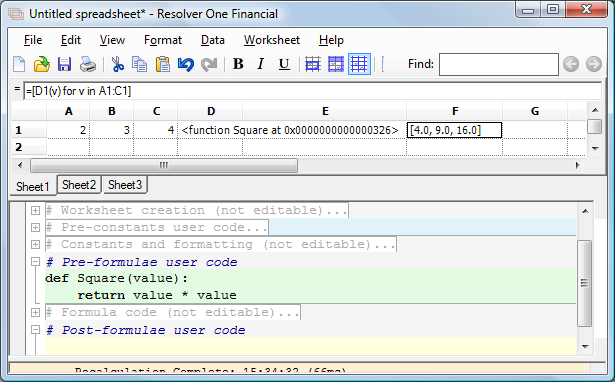Select column G header
This screenshot has height=382, width=615.
point(535,111)
